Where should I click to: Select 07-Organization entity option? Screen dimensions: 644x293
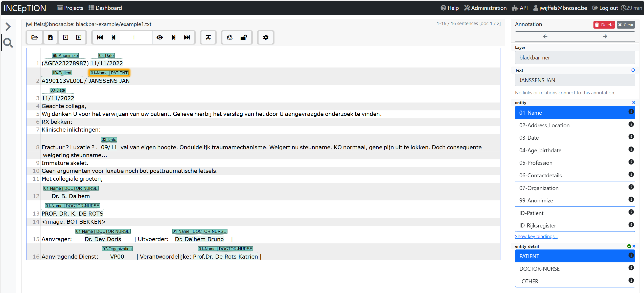coord(575,188)
